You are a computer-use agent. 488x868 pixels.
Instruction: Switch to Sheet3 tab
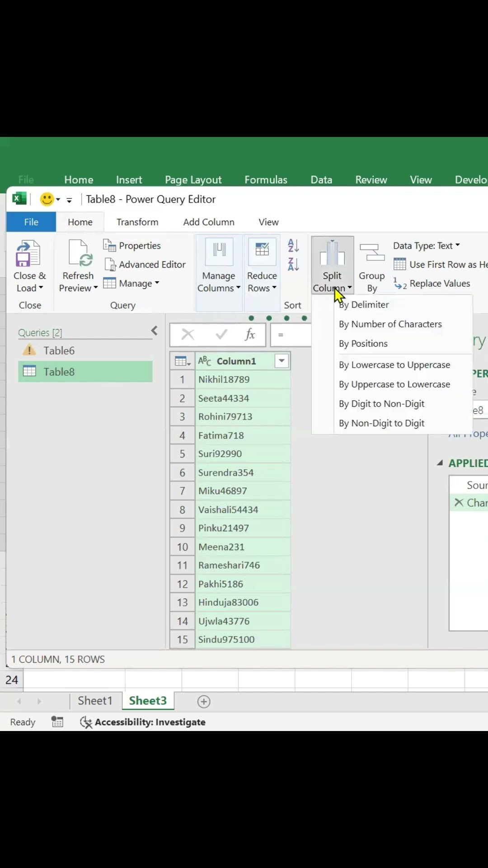click(x=148, y=701)
